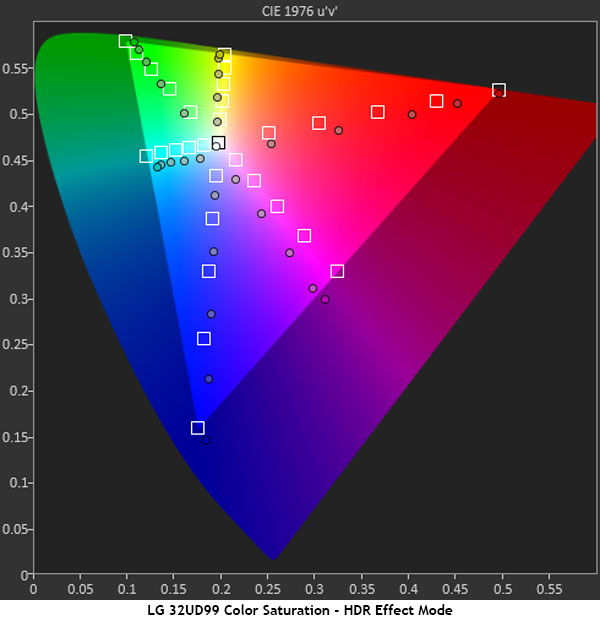The width and height of the screenshot is (600, 620).
Task: Click y-axis label 0.55
Action: (x=15, y=68)
